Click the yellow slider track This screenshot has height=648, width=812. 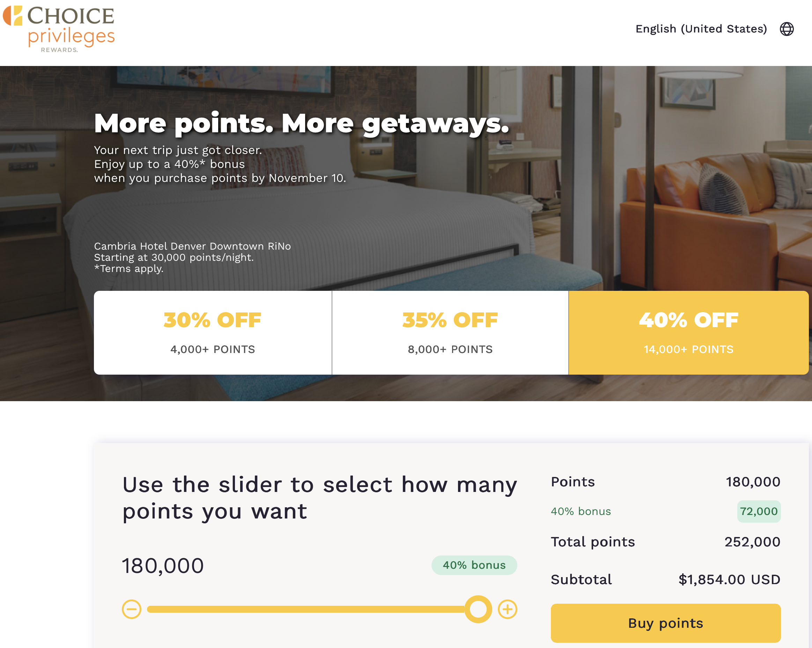pyautogui.click(x=301, y=609)
